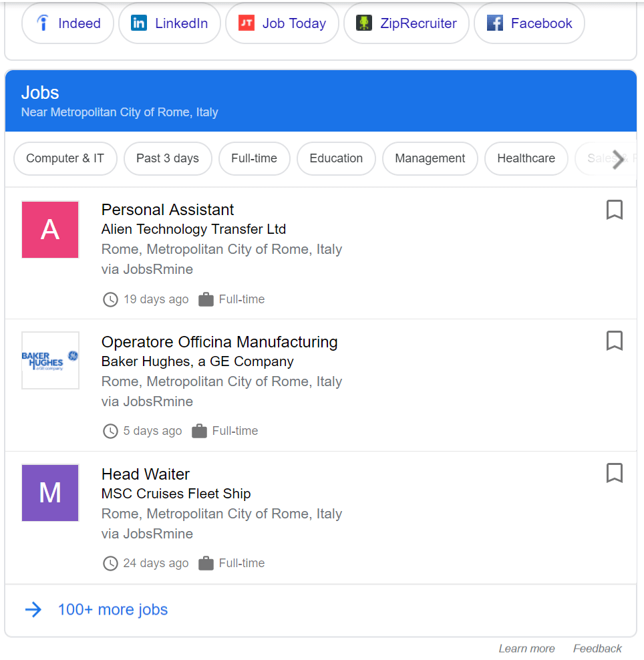644x660 pixels.
Task: Click Full-time label on Operatore Officina listing
Action: (x=235, y=431)
